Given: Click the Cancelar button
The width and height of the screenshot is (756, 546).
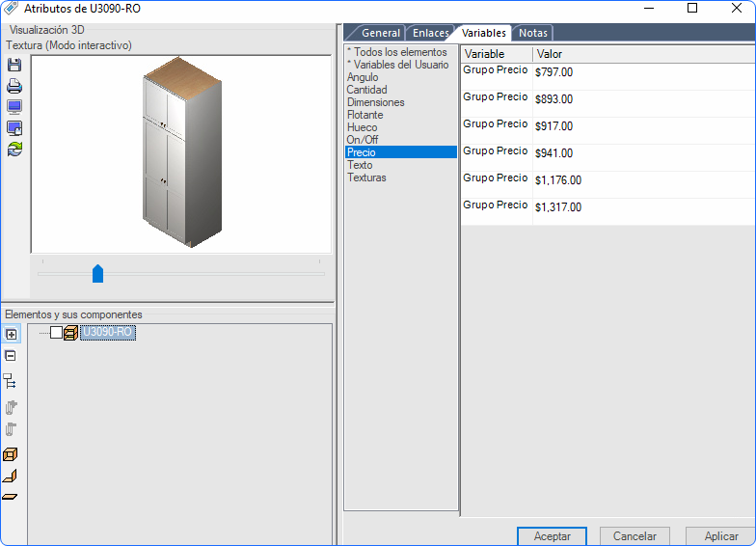Looking at the screenshot, I should point(634,536).
